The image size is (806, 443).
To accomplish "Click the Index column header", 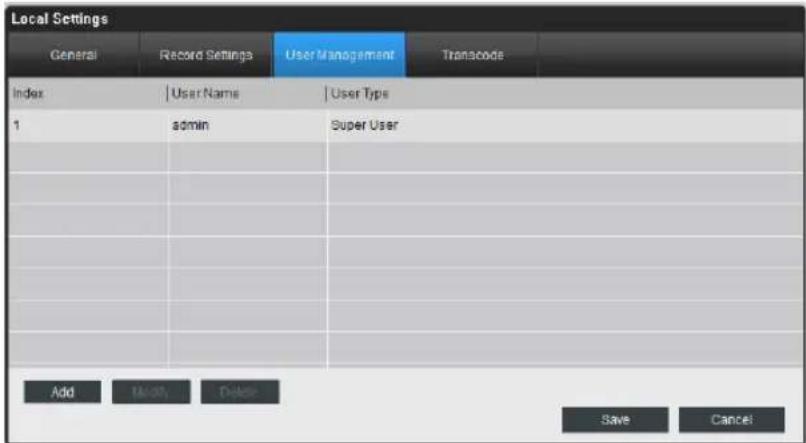I will (x=88, y=94).
